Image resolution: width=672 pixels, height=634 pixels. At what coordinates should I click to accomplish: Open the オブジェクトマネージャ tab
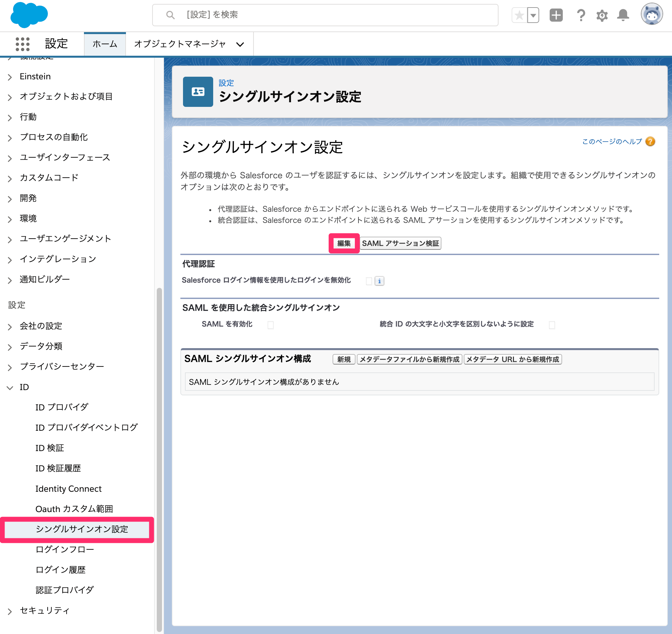[x=180, y=44]
